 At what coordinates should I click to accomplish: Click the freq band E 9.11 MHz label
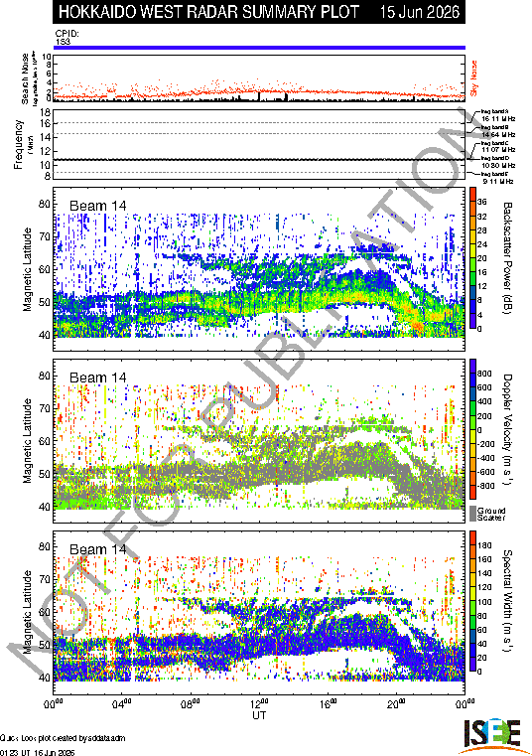point(498,178)
